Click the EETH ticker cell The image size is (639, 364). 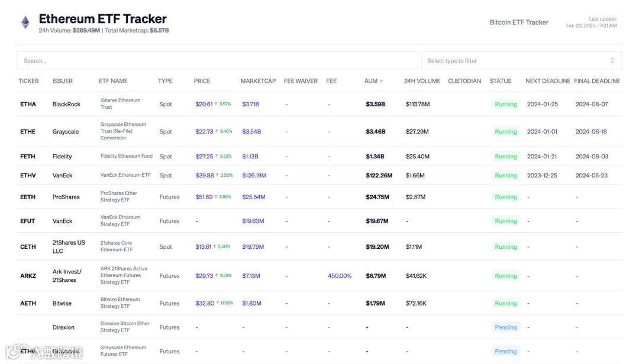pos(28,197)
